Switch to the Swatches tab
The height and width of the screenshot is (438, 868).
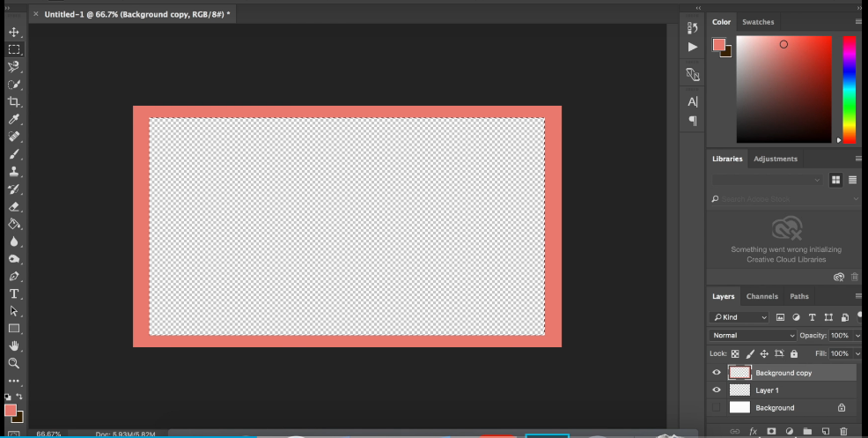coord(758,22)
